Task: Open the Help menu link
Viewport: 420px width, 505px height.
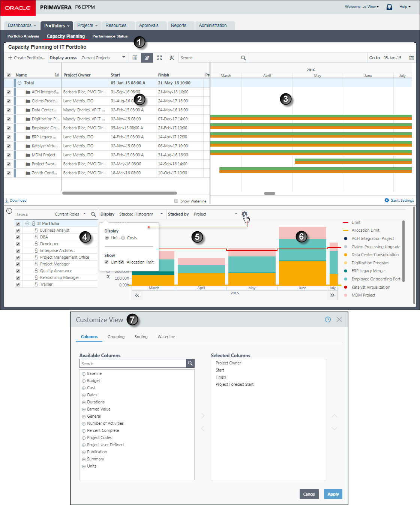Action: (405, 7)
